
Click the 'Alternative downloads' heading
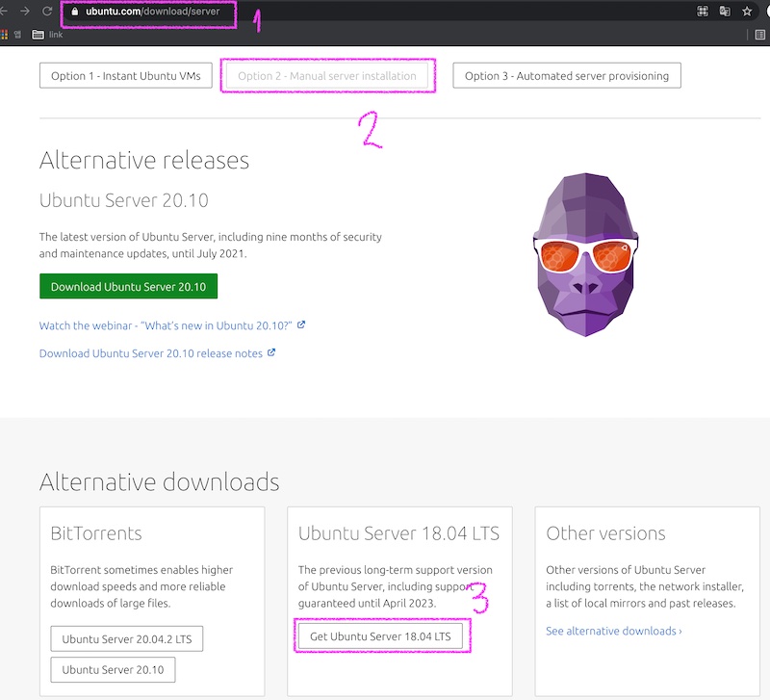160,481
